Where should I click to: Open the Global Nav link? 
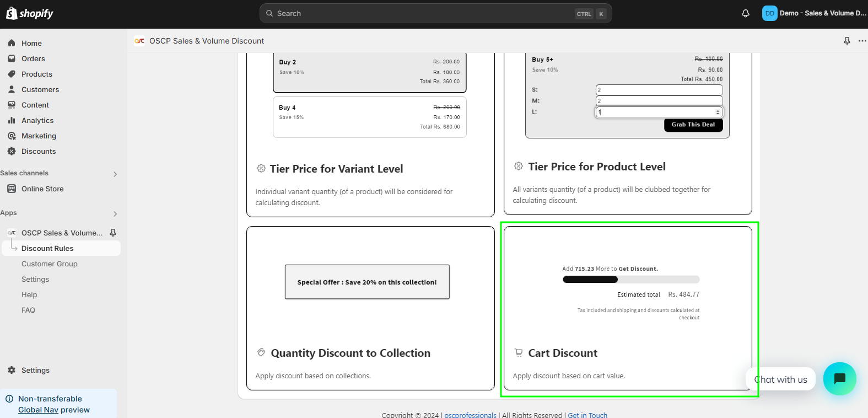(38, 410)
